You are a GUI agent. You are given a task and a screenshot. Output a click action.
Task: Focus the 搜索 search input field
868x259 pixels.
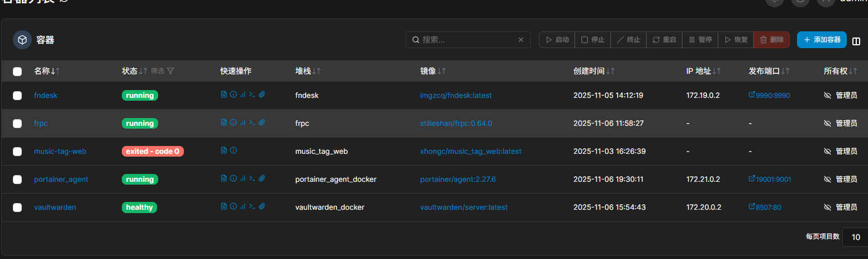pyautogui.click(x=467, y=40)
